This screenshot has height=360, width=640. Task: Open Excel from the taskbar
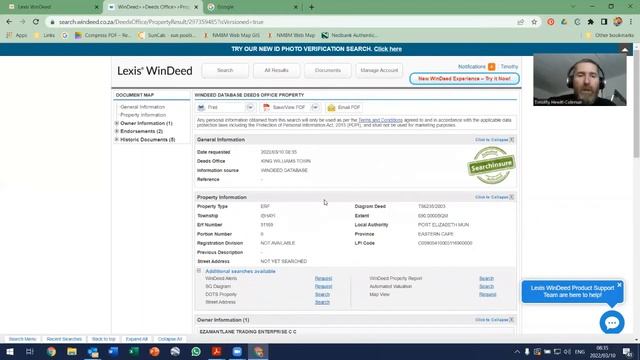(x=134, y=351)
